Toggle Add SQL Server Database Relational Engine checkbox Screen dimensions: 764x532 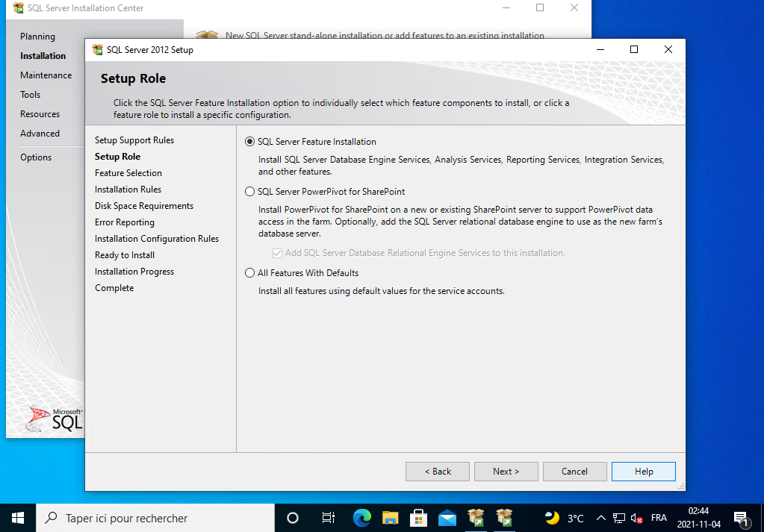pyautogui.click(x=278, y=253)
